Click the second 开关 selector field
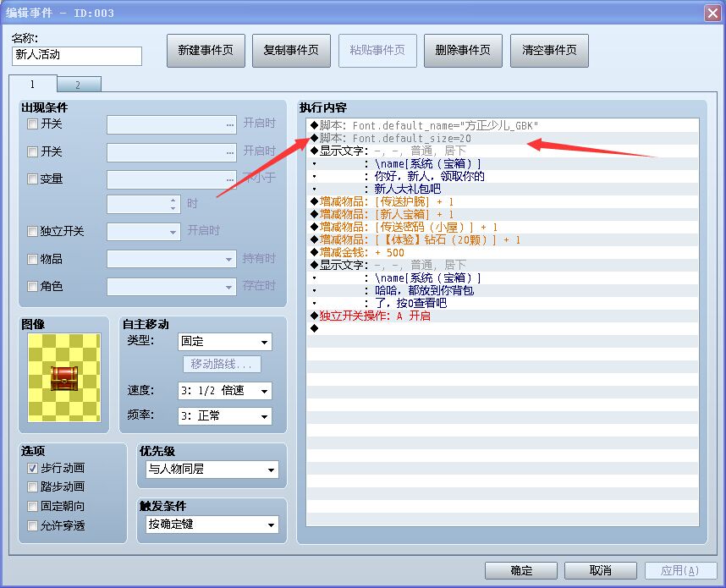Image resolution: width=726 pixels, height=588 pixels. pyautogui.click(x=171, y=152)
